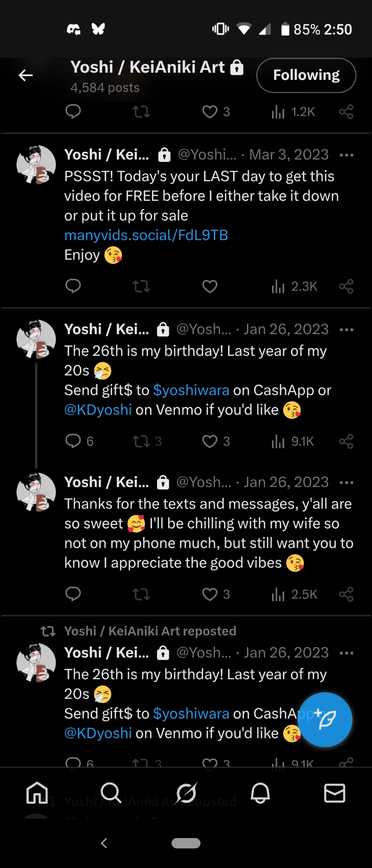Screen dimensions: 372x868
Task: Share the Mar 3 free video post
Action: (346, 286)
